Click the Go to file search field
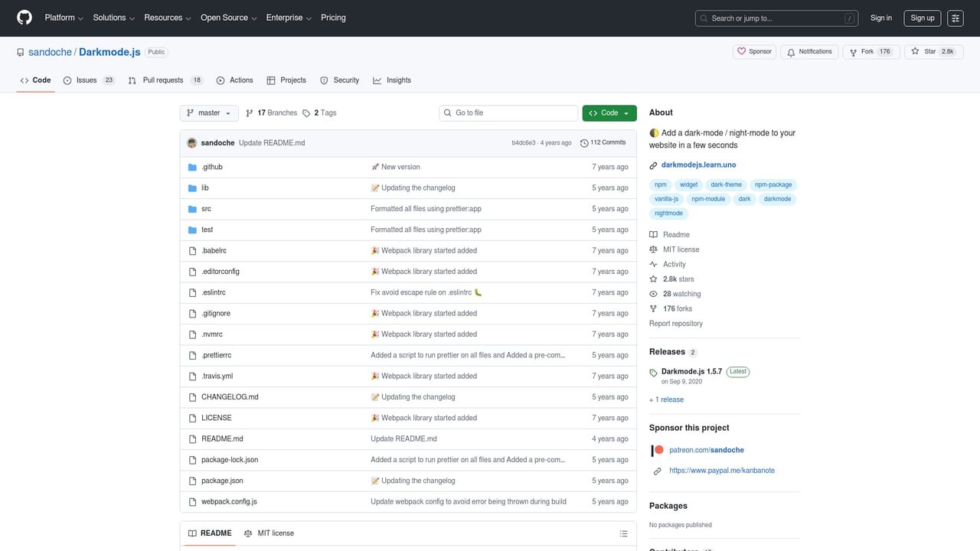The width and height of the screenshot is (980, 551). pyautogui.click(x=508, y=112)
